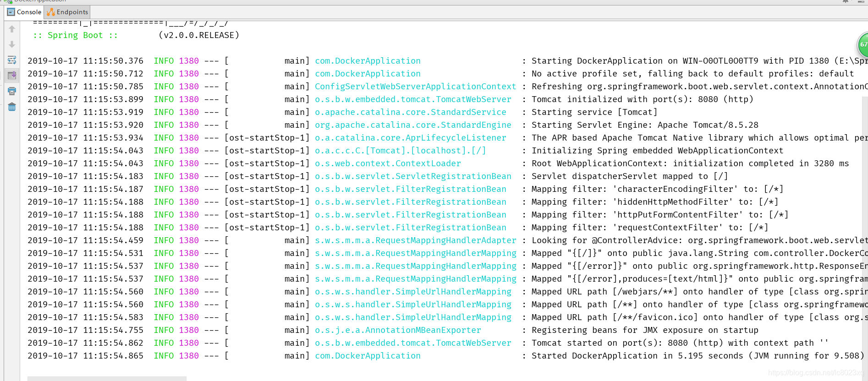Click the (v2.0.0.RELEASE) version text
The image size is (868, 381).
click(199, 35)
